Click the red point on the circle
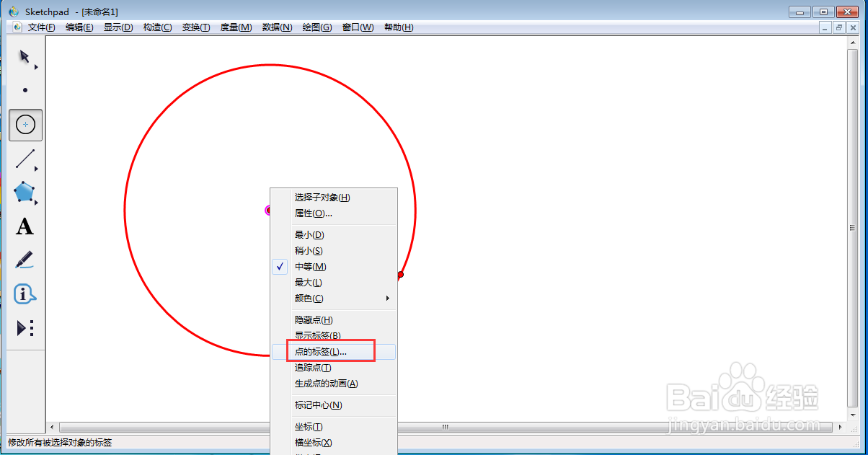This screenshot has height=455, width=868. click(x=400, y=275)
